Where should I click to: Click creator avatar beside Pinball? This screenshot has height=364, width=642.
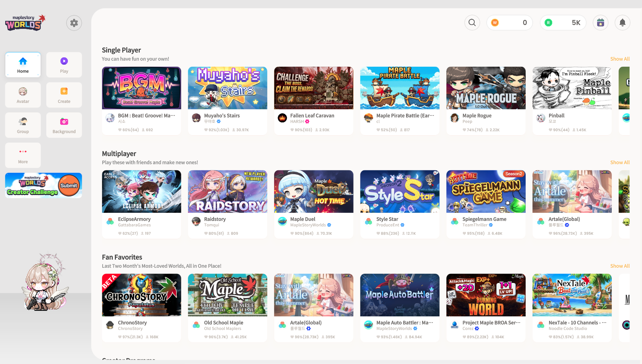pyautogui.click(x=541, y=118)
